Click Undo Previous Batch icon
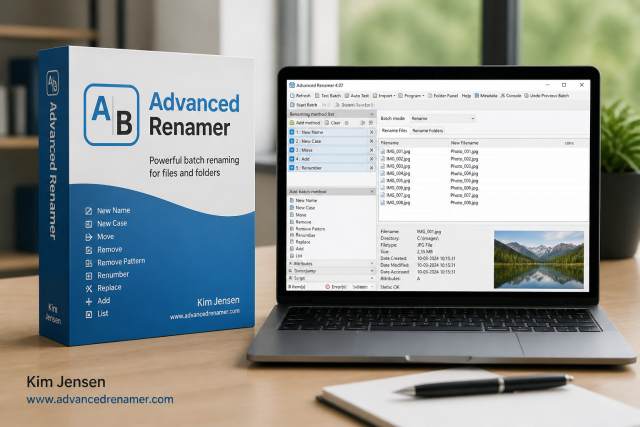Screen dimensions: 640x427 [x=527, y=96]
